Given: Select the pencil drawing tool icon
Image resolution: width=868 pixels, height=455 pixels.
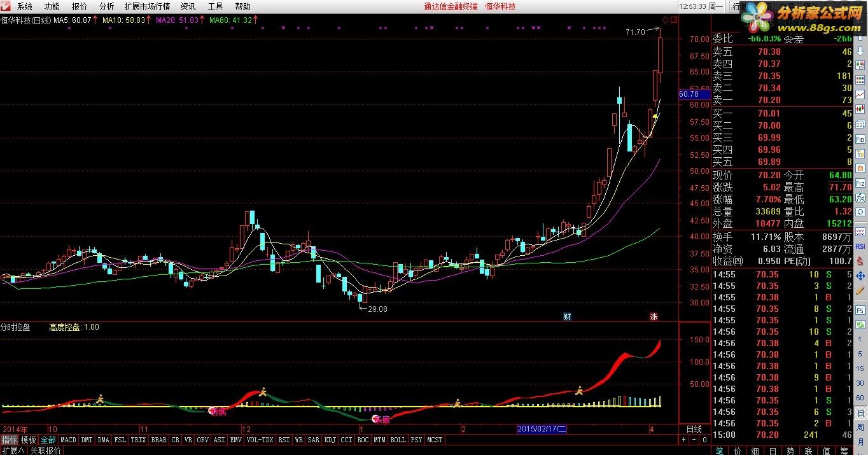Looking at the screenshot, I should pyautogui.click(x=860, y=291).
